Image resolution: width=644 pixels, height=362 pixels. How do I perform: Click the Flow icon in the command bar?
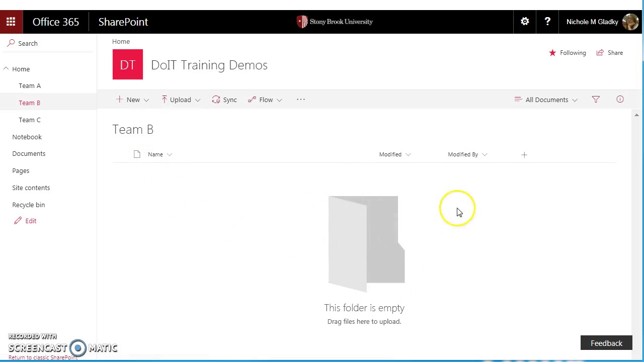(252, 100)
